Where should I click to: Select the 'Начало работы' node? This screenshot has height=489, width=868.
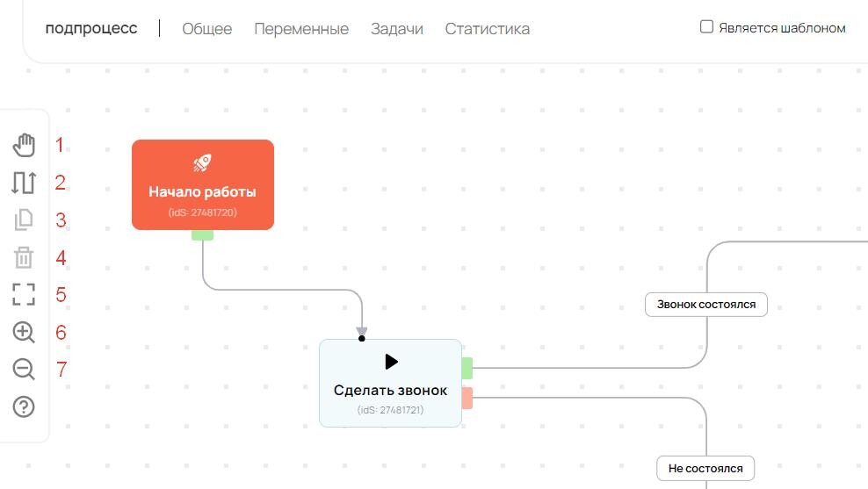(x=203, y=184)
